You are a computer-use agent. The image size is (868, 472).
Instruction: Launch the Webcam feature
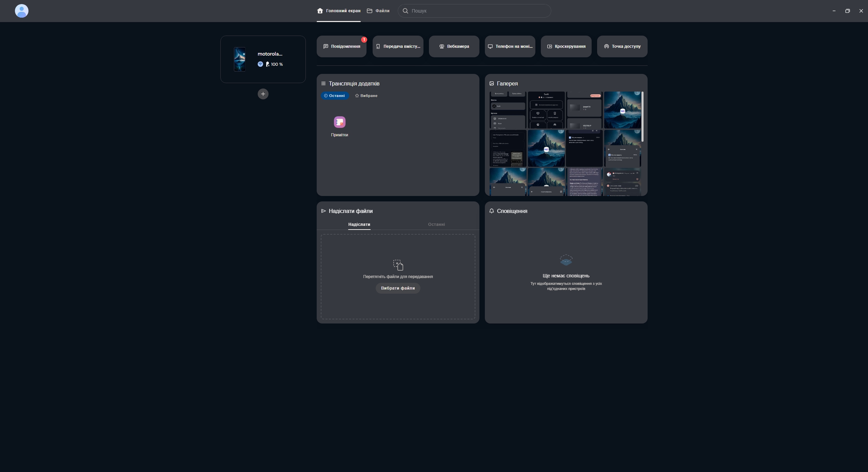454,46
